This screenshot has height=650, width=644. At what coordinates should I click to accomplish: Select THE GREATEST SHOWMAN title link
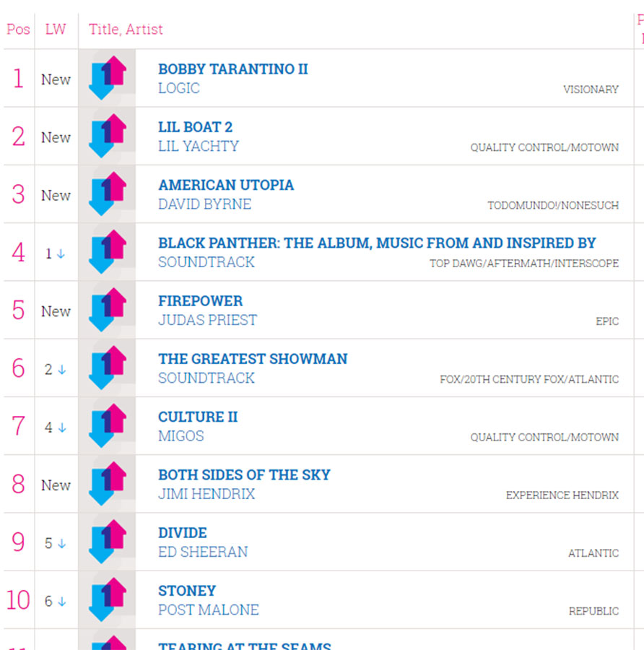tap(253, 359)
